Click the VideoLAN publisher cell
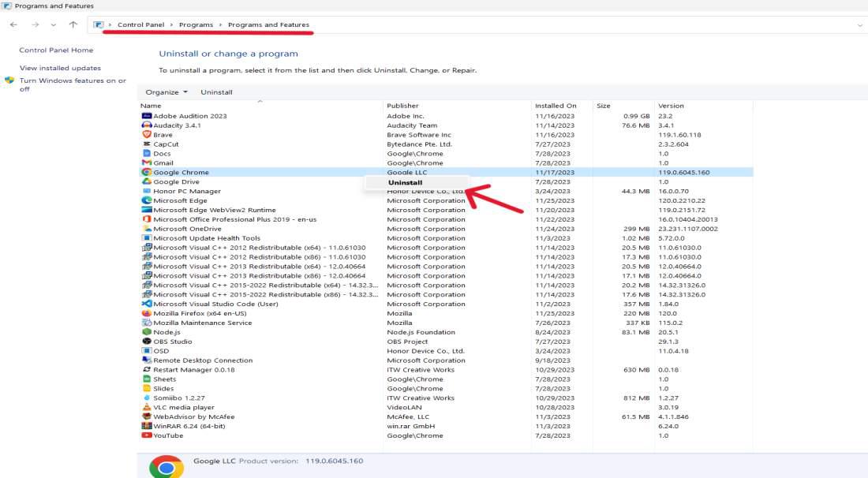The image size is (868, 478). pyautogui.click(x=404, y=408)
